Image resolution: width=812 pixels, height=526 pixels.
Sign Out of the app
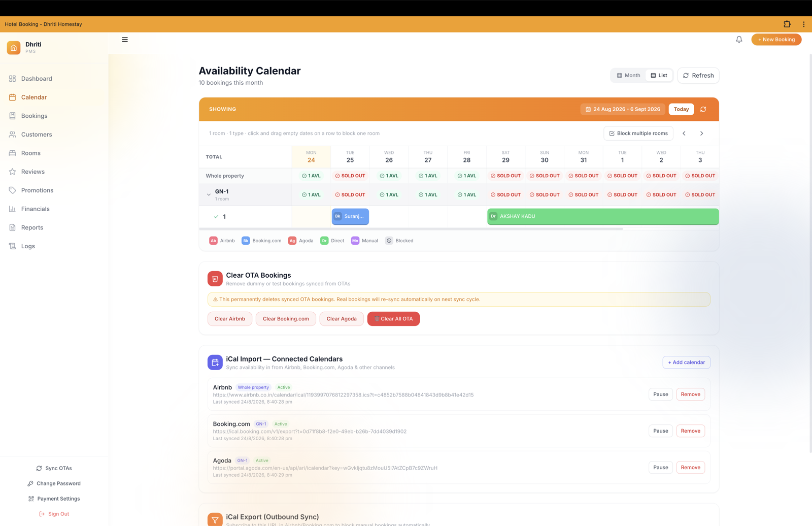tap(54, 514)
